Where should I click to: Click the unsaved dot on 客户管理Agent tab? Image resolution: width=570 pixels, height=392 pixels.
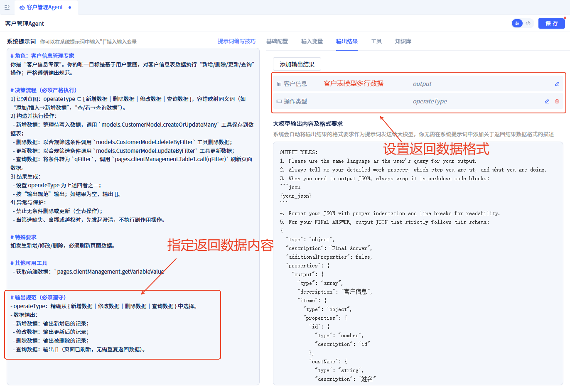coord(70,7)
